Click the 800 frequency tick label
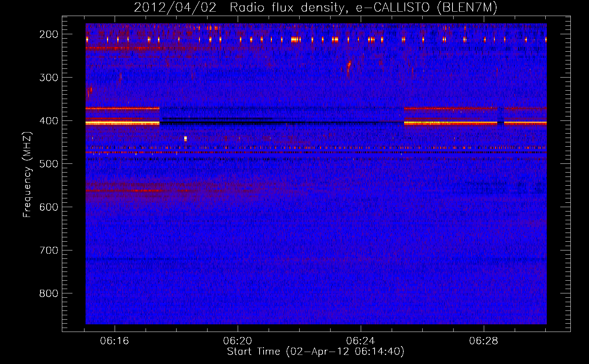Image resolution: width=589 pixels, height=364 pixels. click(x=49, y=293)
